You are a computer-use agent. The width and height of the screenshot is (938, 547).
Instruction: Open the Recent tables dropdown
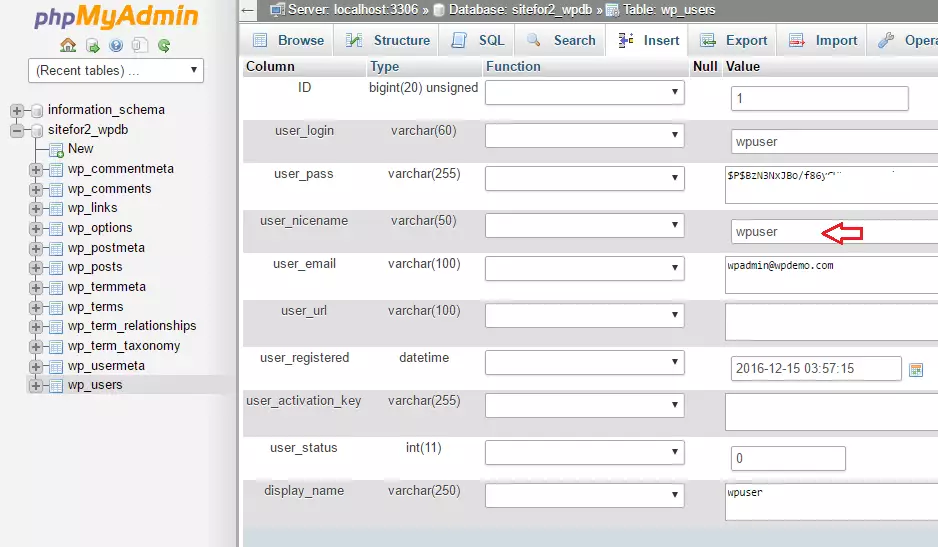point(116,71)
